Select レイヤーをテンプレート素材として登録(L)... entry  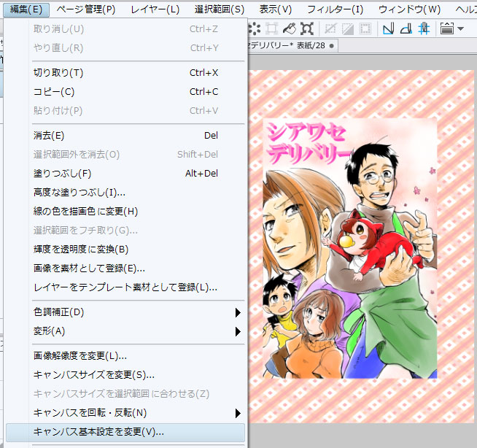(x=125, y=287)
